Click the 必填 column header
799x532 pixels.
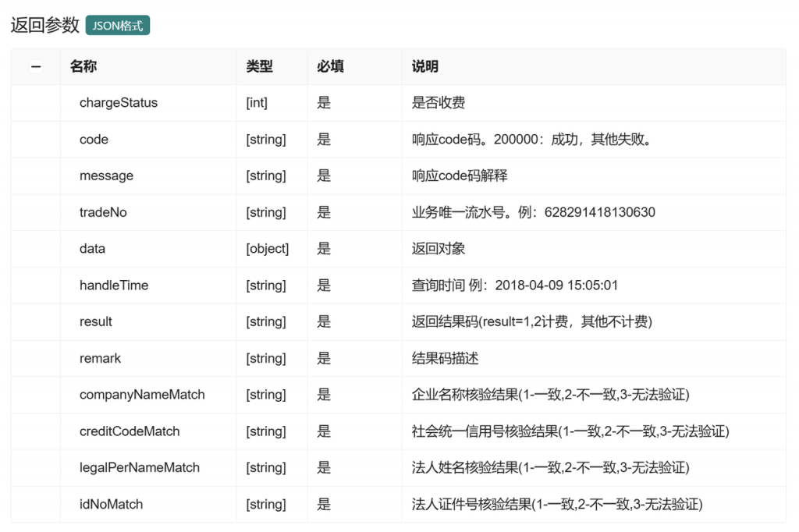click(330, 67)
